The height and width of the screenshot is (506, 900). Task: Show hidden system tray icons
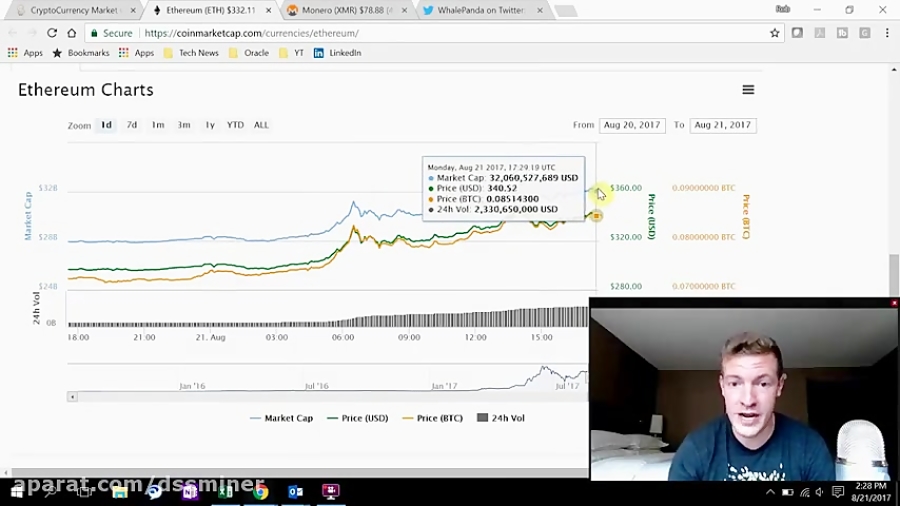tap(770, 492)
